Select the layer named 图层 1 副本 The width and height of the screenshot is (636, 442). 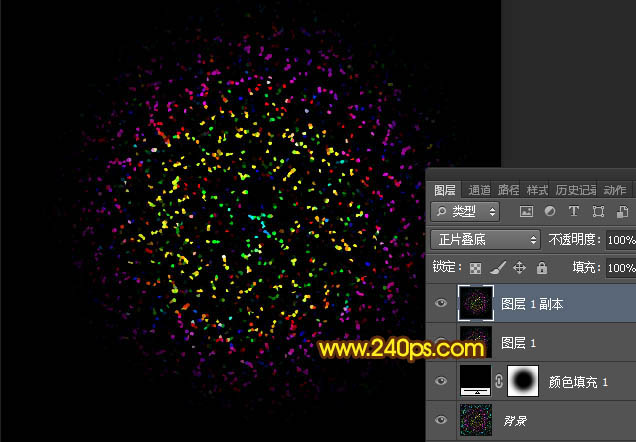click(x=532, y=304)
